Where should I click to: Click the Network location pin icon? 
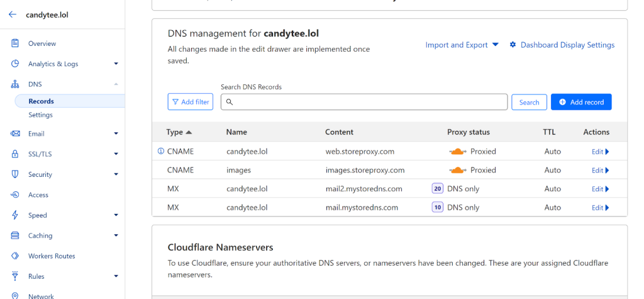pyautogui.click(x=15, y=296)
